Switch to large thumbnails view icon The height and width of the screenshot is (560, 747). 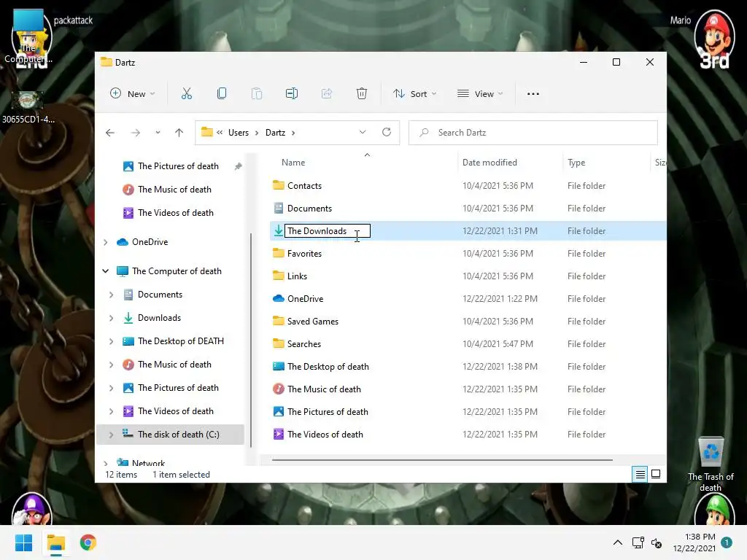tap(656, 474)
